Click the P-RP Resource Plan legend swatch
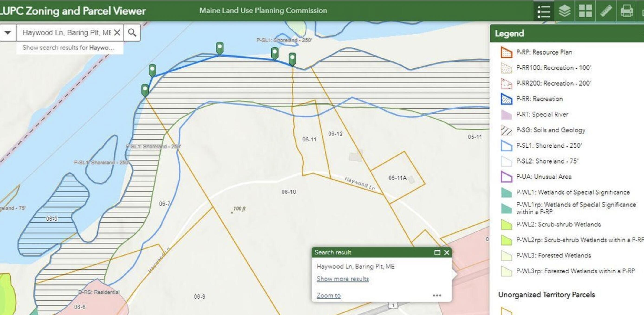 [x=507, y=52]
